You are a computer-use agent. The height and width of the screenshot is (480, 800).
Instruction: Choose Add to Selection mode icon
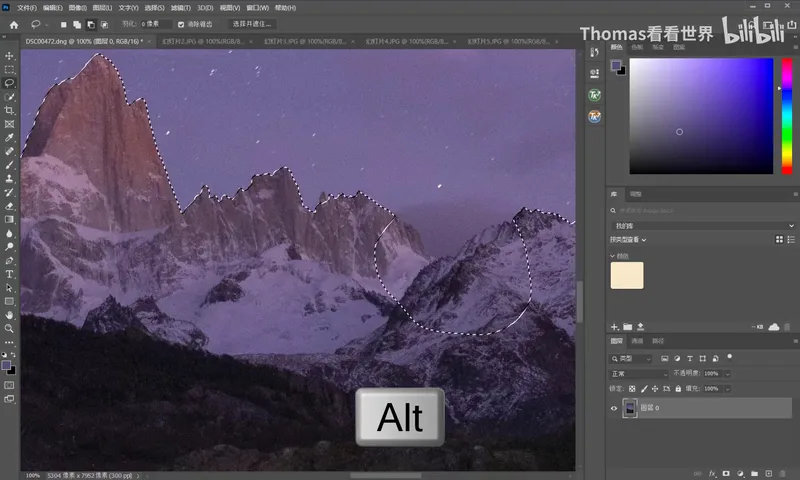pyautogui.click(x=77, y=24)
